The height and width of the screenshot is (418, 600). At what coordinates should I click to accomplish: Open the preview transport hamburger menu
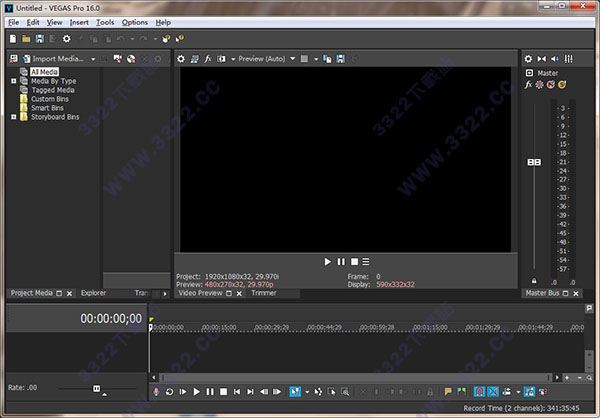(366, 262)
